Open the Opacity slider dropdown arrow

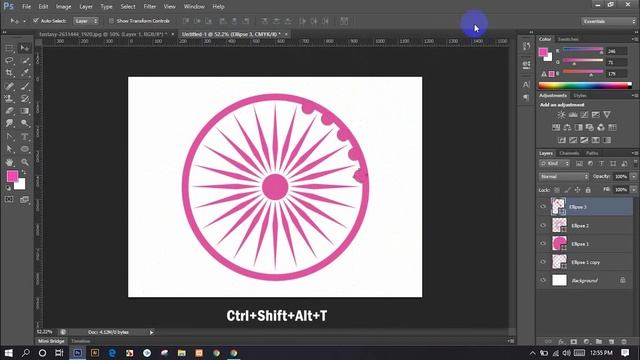[x=633, y=176]
